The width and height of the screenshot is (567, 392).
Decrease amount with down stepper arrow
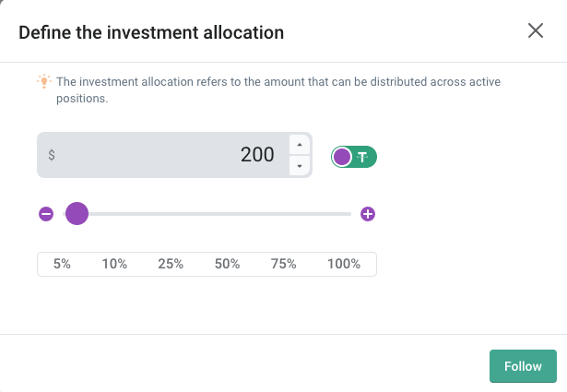pos(300,167)
